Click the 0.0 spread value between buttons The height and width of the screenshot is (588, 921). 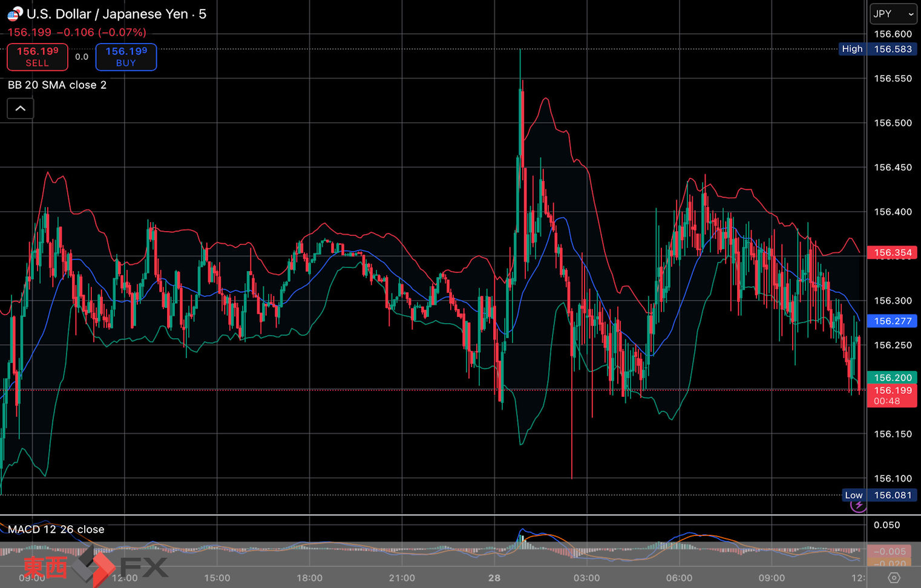[82, 57]
